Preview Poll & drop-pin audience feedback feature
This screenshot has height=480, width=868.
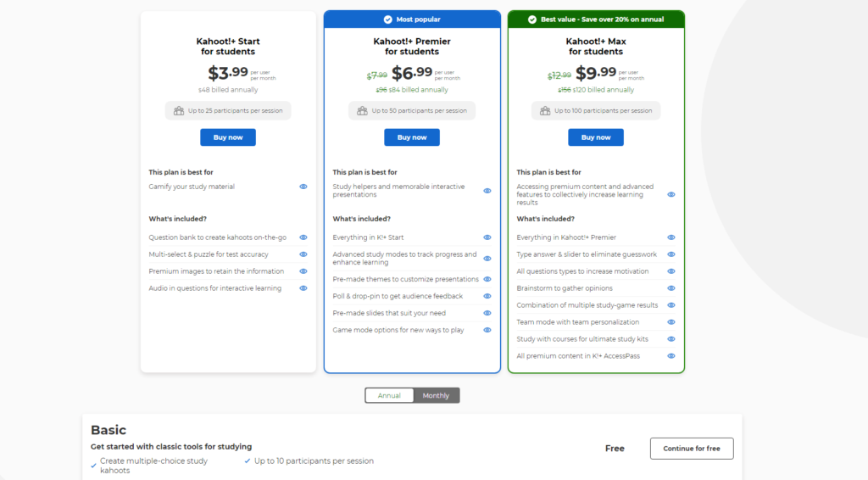coord(487,296)
